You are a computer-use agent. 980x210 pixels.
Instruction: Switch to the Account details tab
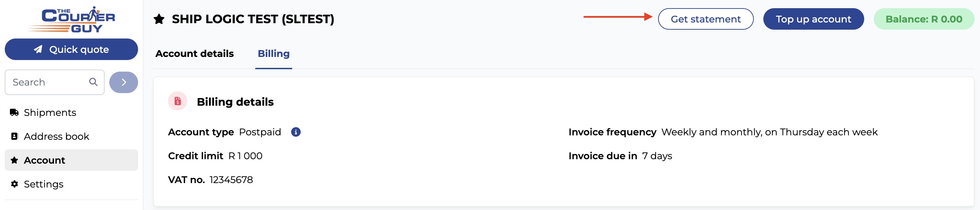pyautogui.click(x=194, y=54)
